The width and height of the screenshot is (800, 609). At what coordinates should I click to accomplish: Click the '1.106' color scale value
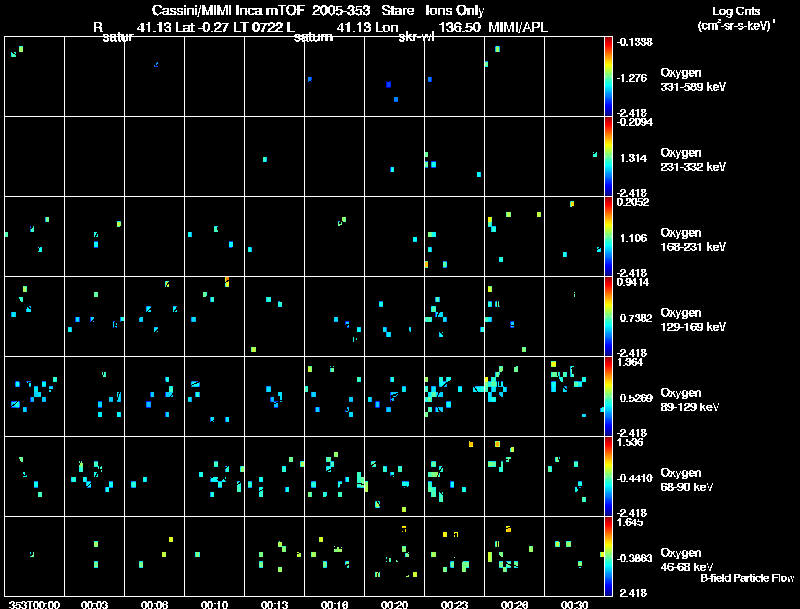pos(633,238)
